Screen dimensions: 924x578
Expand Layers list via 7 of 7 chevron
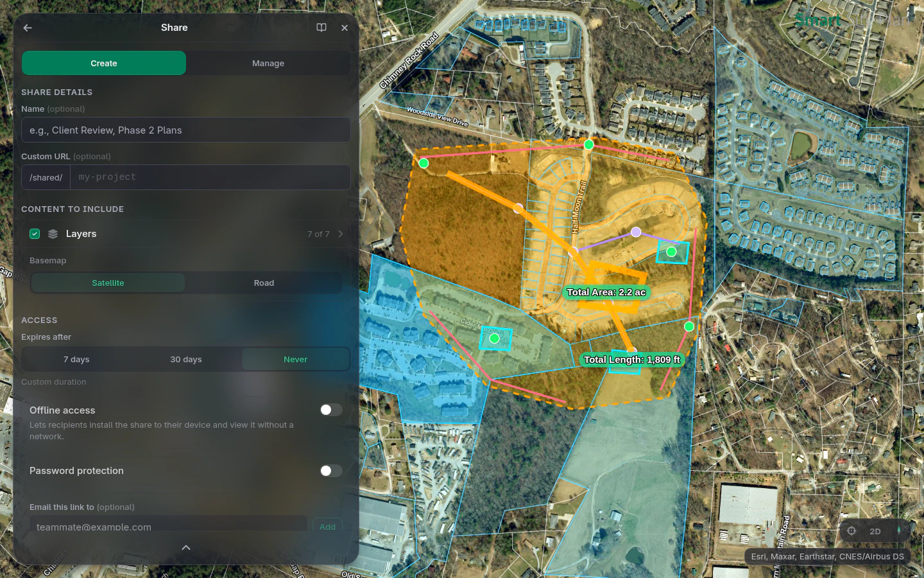[x=340, y=234]
